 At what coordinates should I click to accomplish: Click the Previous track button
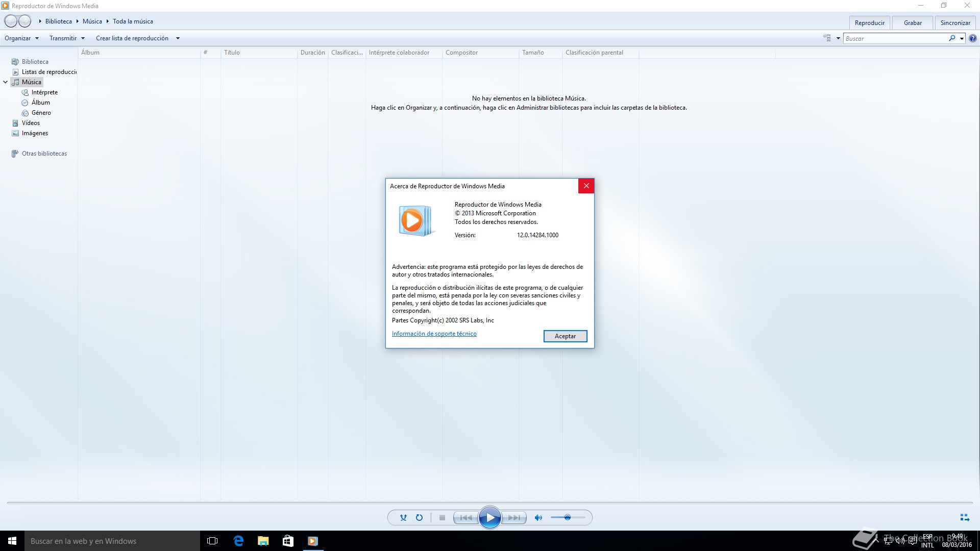[x=465, y=518]
